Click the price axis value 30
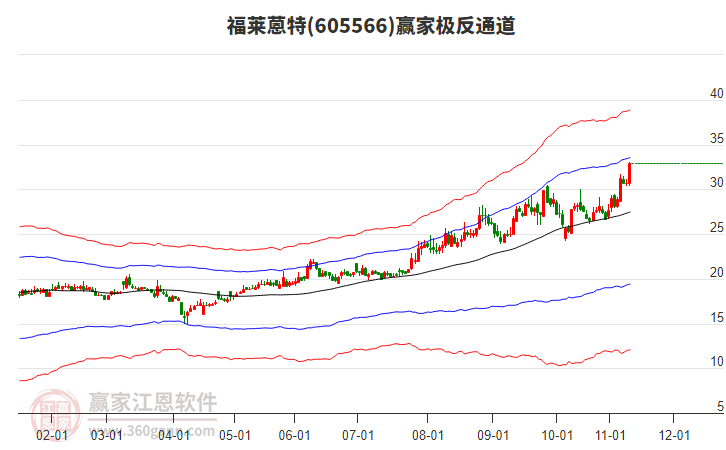This screenshot has width=726, height=450. pos(716,183)
